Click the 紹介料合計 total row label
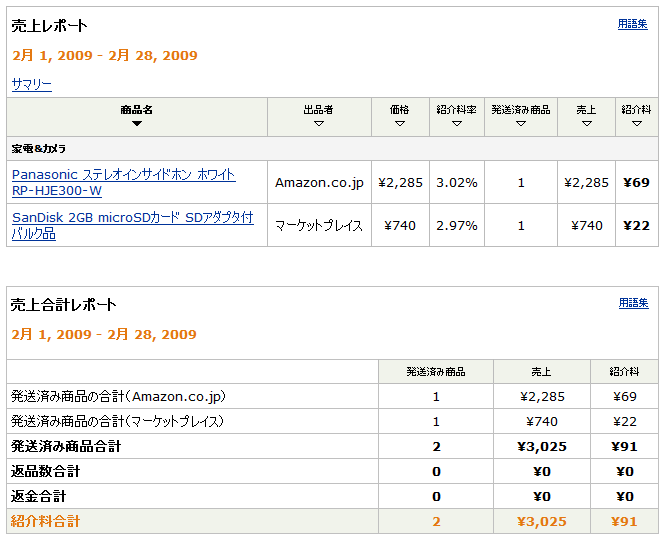 (x=45, y=521)
